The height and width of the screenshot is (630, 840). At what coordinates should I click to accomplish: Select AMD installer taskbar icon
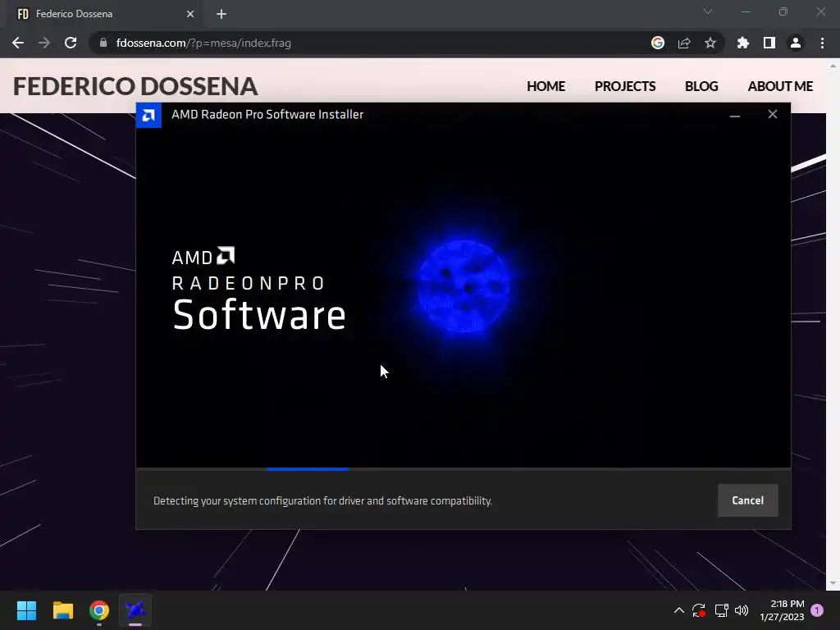[135, 610]
